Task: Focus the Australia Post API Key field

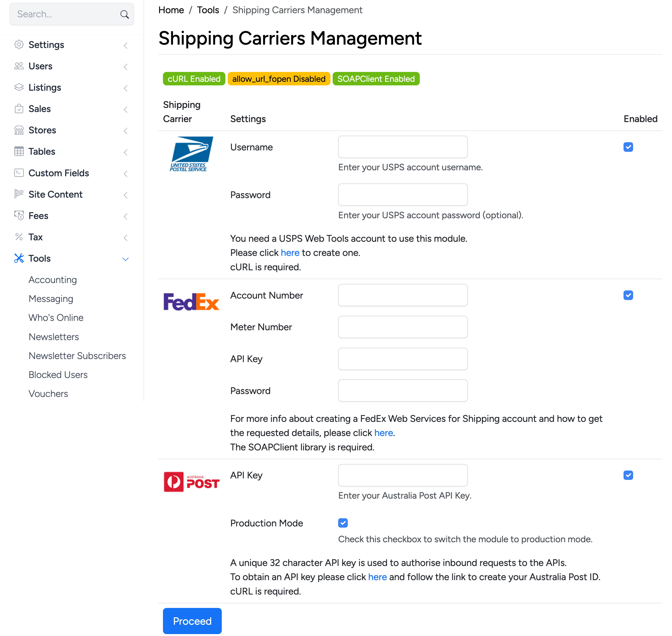Action: pos(403,475)
